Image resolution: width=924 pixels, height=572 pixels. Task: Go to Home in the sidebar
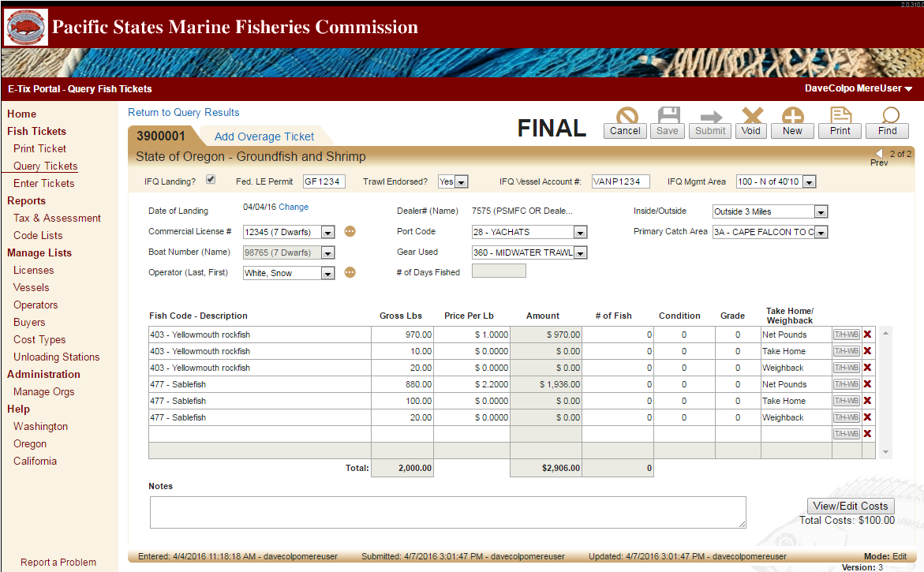(22, 114)
